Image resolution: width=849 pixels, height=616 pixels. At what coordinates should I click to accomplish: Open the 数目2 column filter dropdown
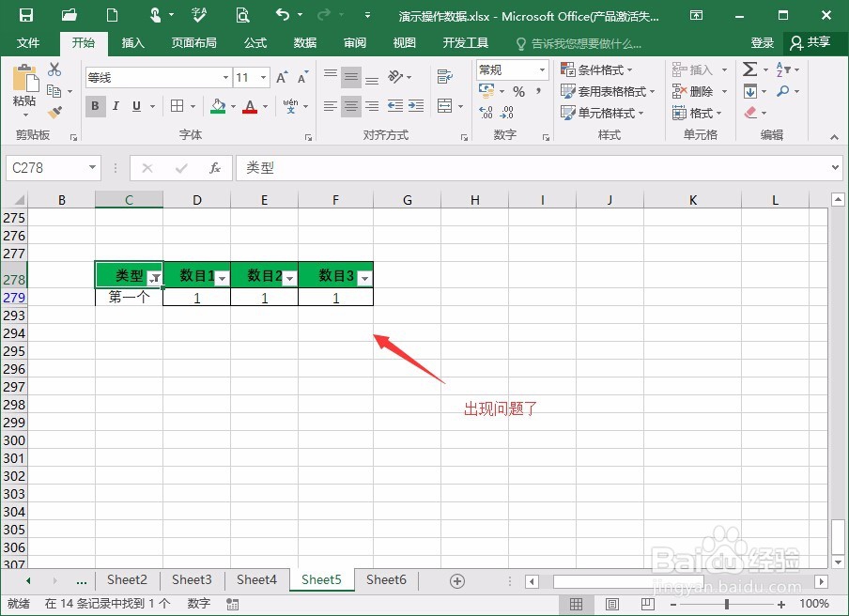(289, 278)
